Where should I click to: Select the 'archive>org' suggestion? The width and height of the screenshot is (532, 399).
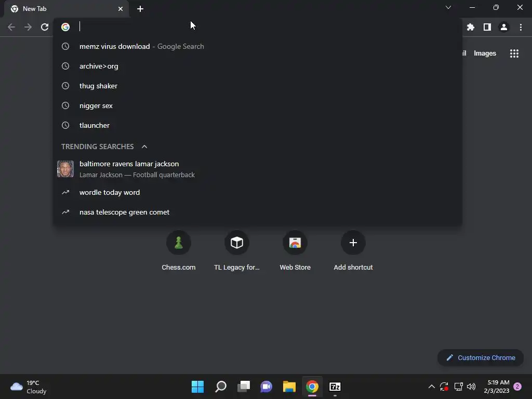(258, 66)
